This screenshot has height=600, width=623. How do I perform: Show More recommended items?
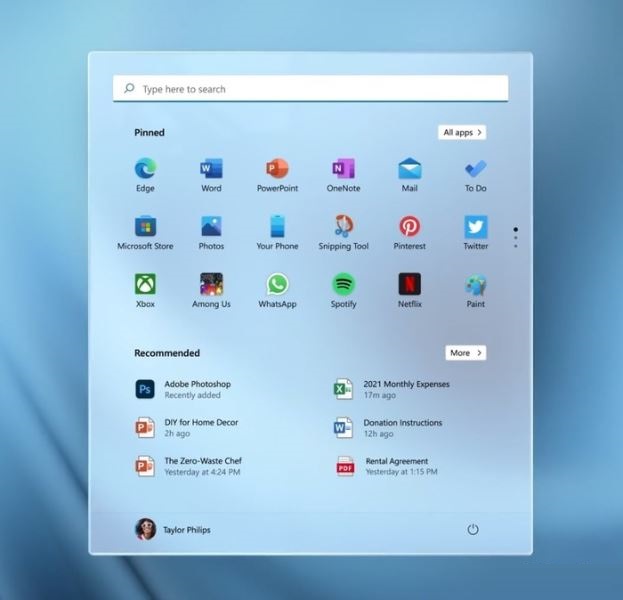pyautogui.click(x=466, y=353)
